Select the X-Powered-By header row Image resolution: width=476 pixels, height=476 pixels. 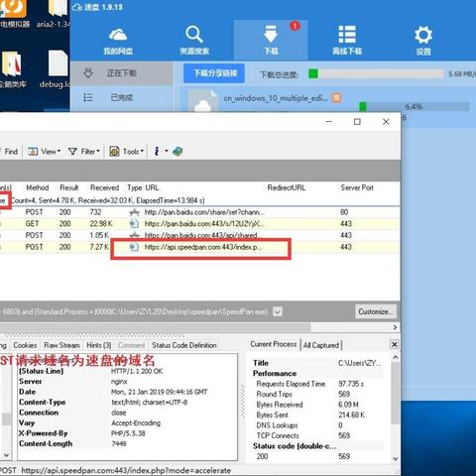(127, 433)
